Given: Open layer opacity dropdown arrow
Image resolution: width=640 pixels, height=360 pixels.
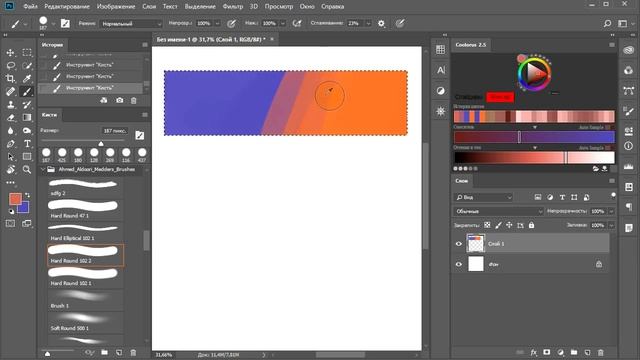Looking at the screenshot, I should click(x=611, y=211).
